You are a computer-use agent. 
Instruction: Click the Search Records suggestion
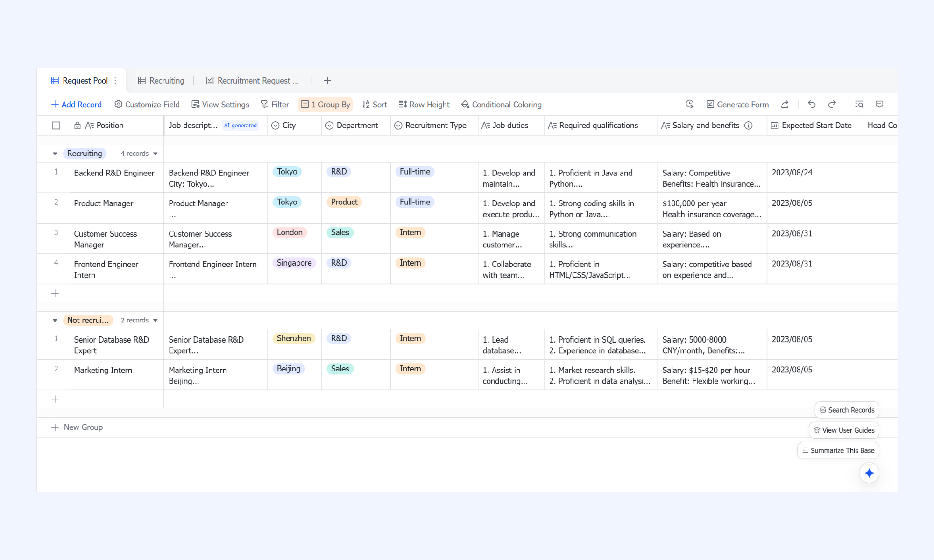pyautogui.click(x=847, y=410)
